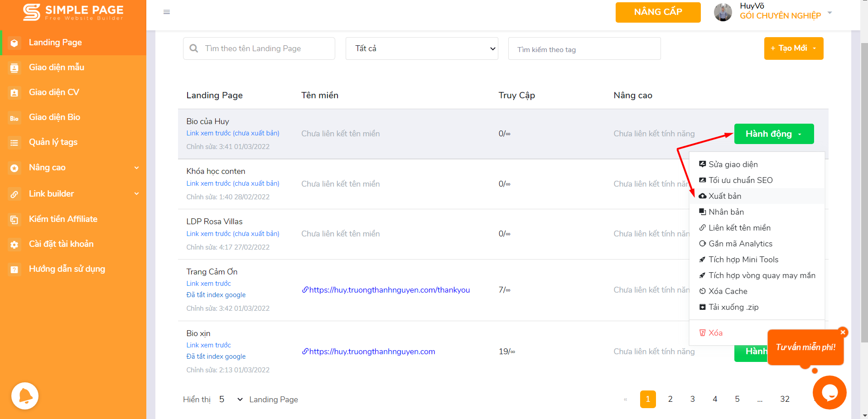The height and width of the screenshot is (419, 868).
Task: Change the Hiển thị page size dropdown
Action: [231, 399]
